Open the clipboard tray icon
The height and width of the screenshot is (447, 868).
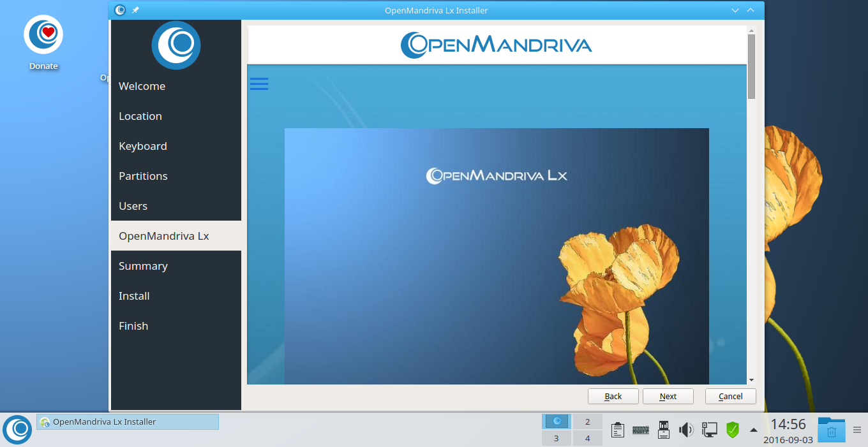coord(617,430)
